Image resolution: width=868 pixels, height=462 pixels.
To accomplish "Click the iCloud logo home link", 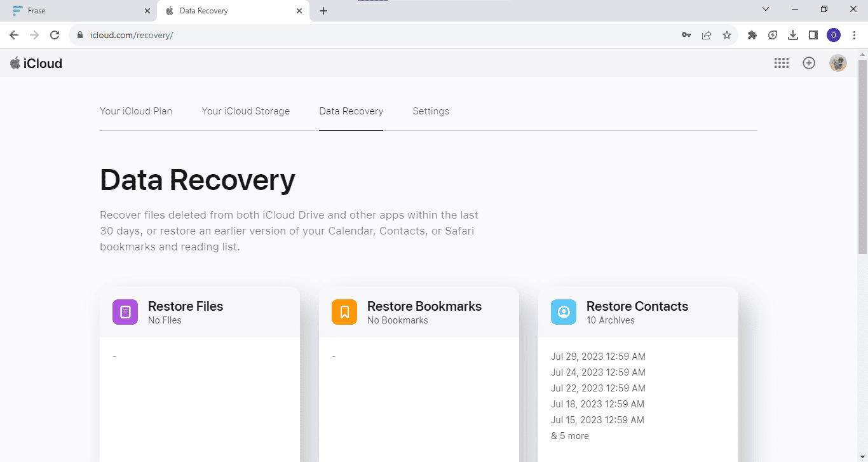I will pyautogui.click(x=36, y=63).
